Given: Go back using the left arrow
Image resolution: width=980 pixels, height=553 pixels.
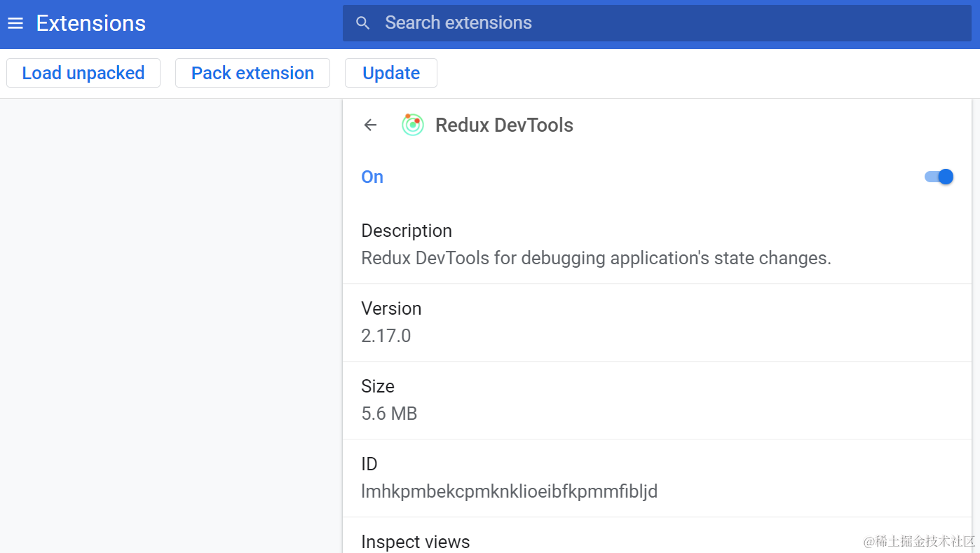Looking at the screenshot, I should click(x=370, y=125).
